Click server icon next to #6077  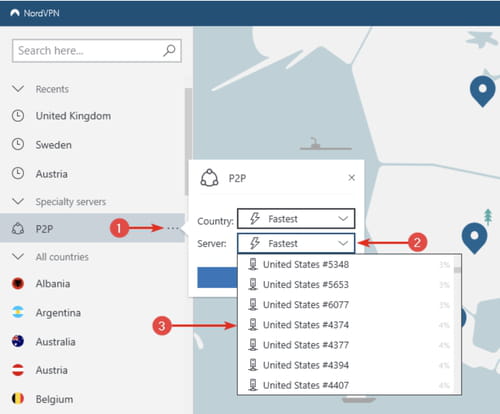point(253,304)
